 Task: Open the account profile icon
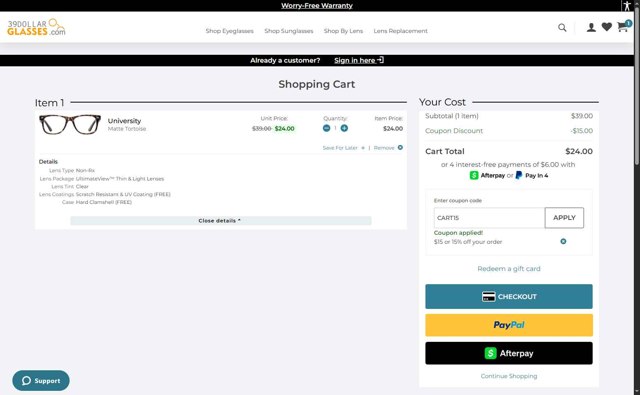click(x=591, y=27)
